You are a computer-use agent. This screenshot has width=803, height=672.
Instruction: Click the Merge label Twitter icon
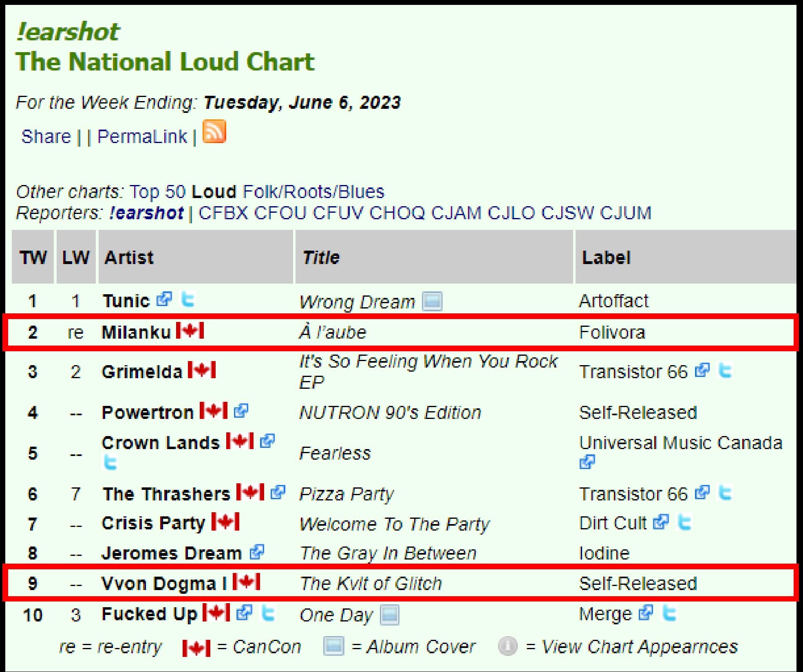tap(669, 613)
